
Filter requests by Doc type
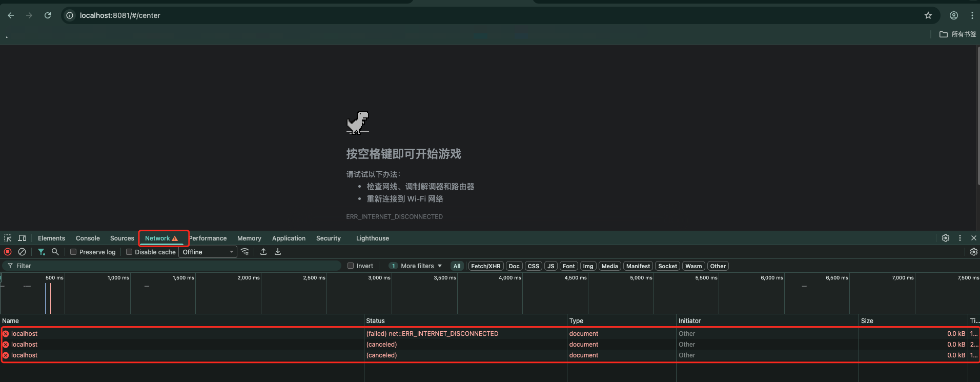tap(514, 266)
